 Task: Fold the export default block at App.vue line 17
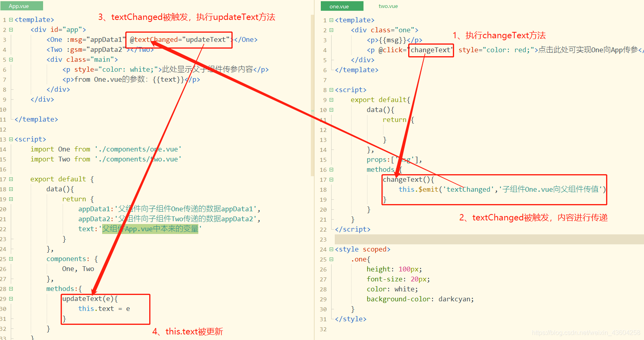click(x=11, y=179)
